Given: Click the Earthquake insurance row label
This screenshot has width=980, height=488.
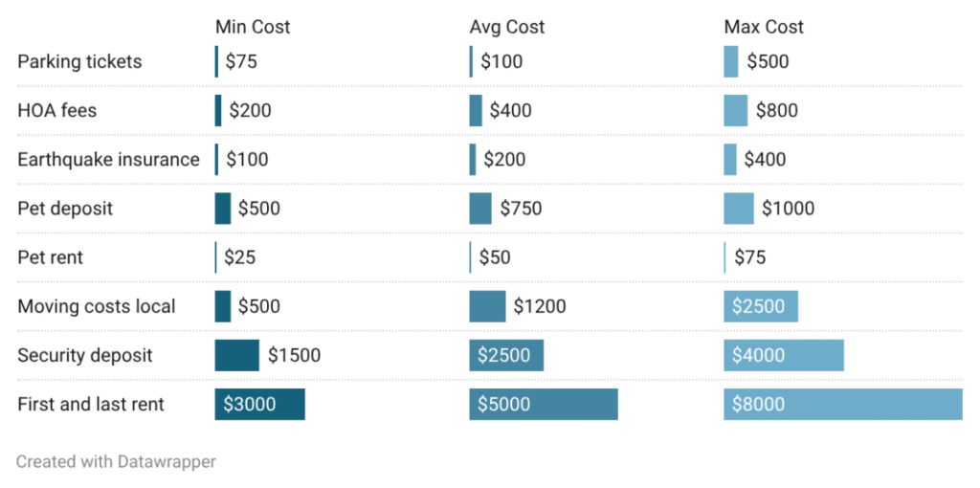Looking at the screenshot, I should point(108,159).
